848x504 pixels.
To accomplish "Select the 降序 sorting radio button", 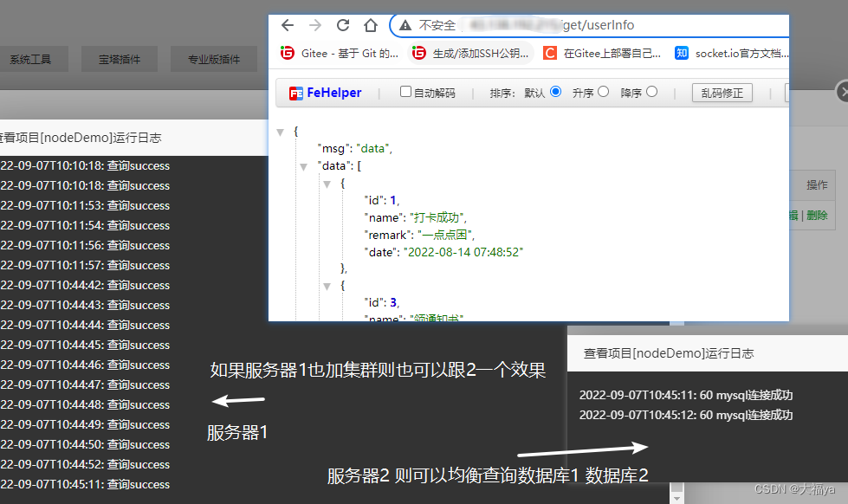I will [651, 92].
